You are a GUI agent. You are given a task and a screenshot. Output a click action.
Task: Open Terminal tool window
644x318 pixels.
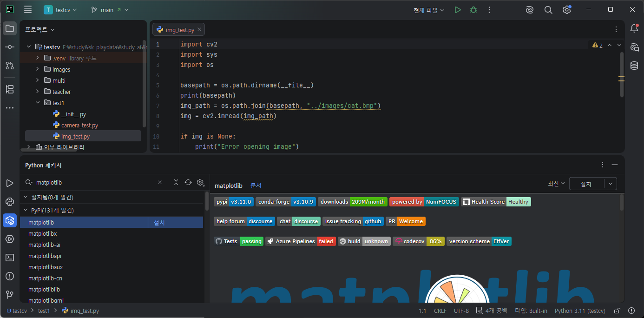click(9, 257)
